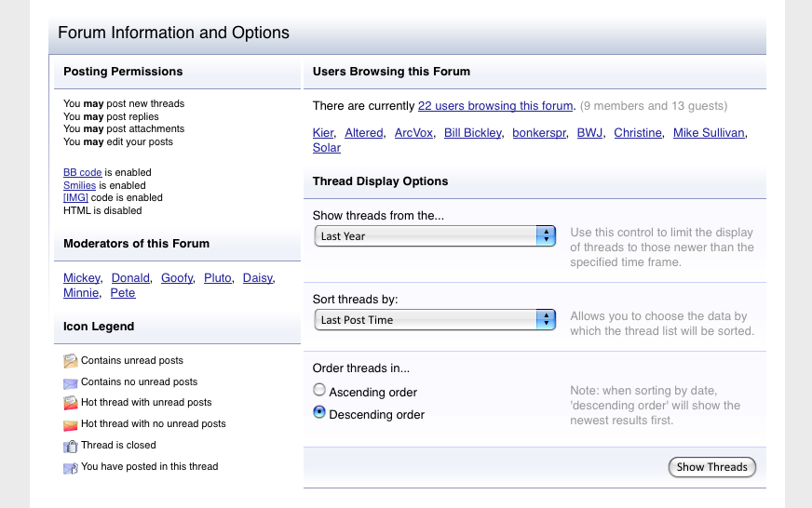This screenshot has height=508, width=812.
Task: Click the 'Hot thread with unread posts' icon
Action: click(71, 403)
